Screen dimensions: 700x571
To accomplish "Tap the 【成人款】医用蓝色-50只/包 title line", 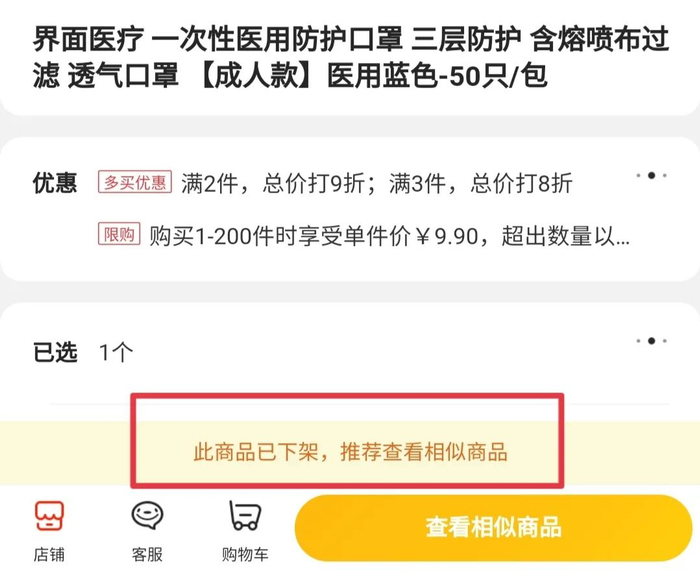I will click(371, 75).
